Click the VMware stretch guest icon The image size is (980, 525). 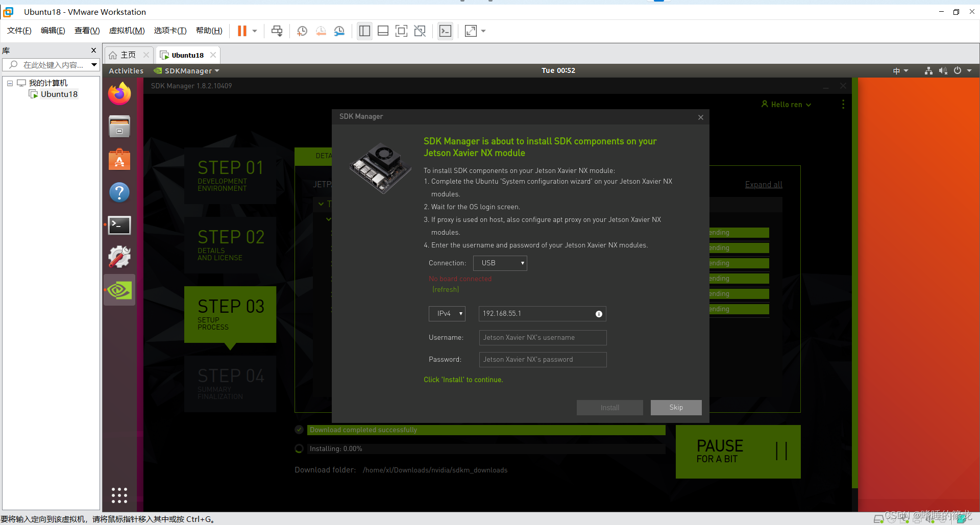[x=471, y=31]
